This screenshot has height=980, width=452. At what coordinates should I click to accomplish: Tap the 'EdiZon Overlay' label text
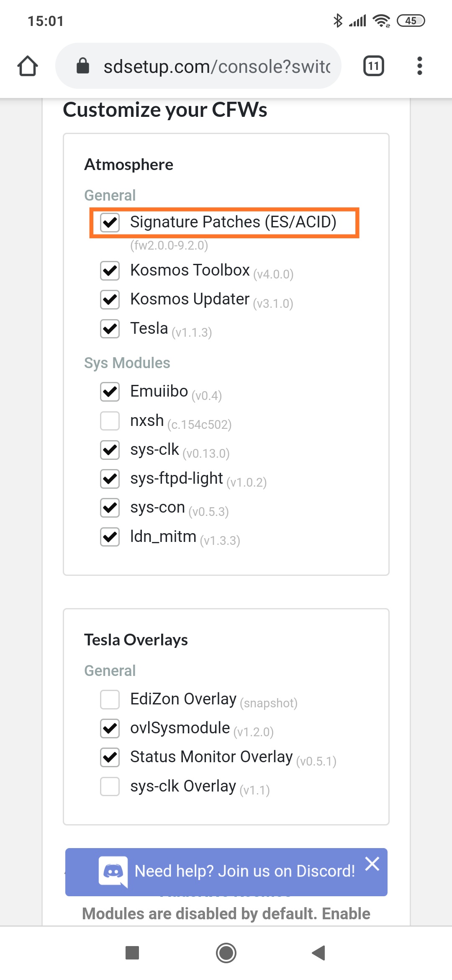[183, 699]
